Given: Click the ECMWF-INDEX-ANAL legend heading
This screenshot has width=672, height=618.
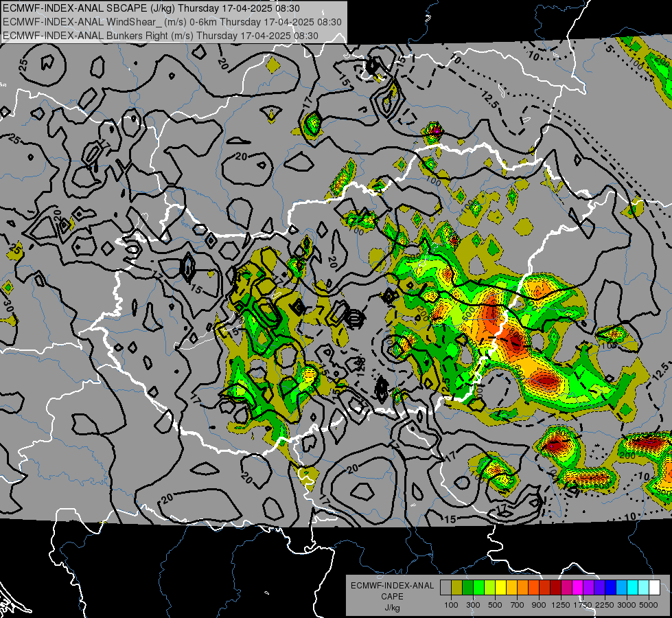Looking at the screenshot, I should tap(392, 586).
